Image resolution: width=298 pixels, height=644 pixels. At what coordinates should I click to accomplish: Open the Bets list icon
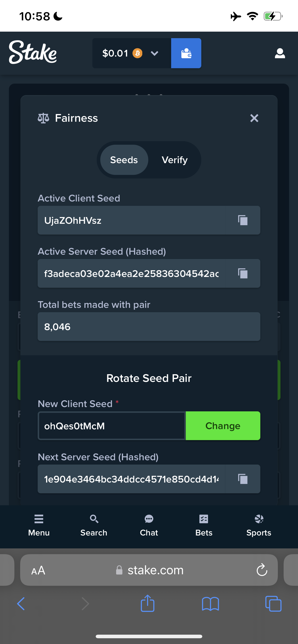pyautogui.click(x=204, y=519)
